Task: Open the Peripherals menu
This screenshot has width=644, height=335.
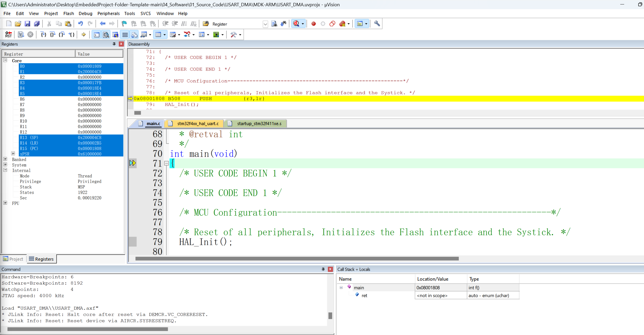Action: pos(108,14)
